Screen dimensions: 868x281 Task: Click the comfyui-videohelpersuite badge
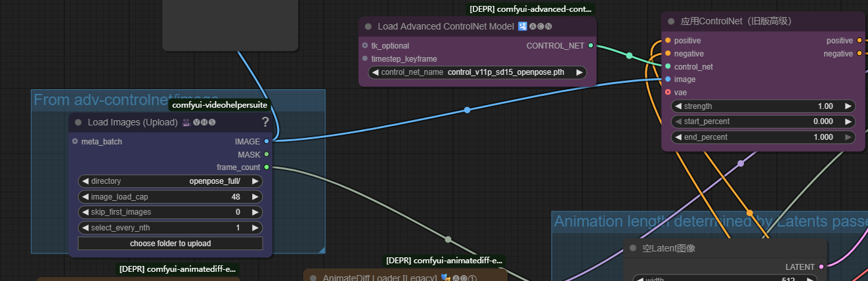click(220, 105)
